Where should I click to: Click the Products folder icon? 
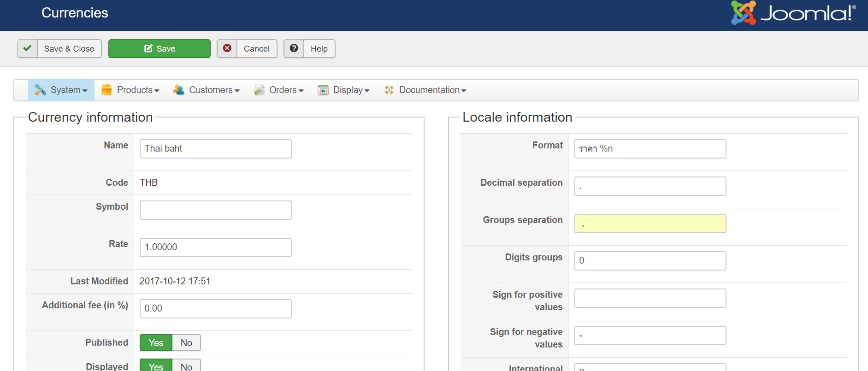(x=106, y=90)
